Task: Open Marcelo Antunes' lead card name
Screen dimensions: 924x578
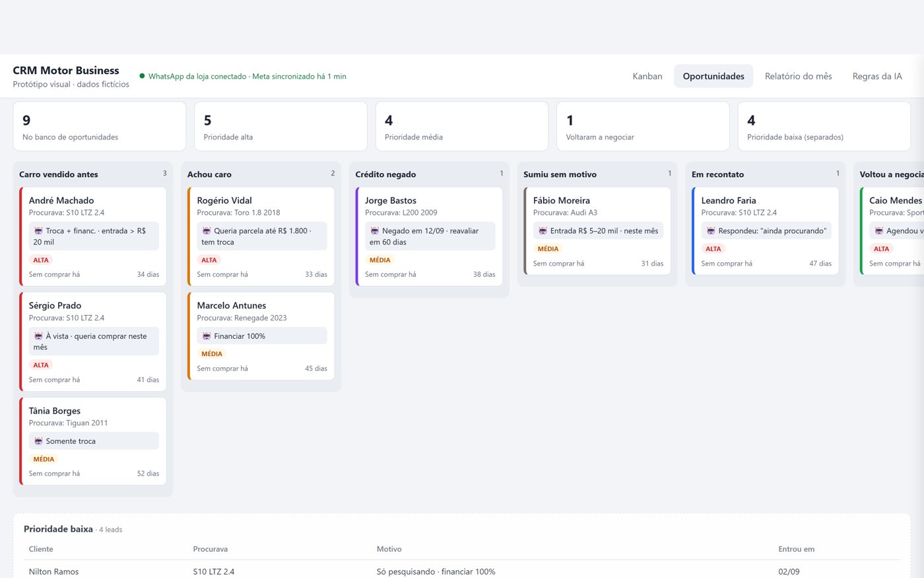Action: [x=232, y=305]
